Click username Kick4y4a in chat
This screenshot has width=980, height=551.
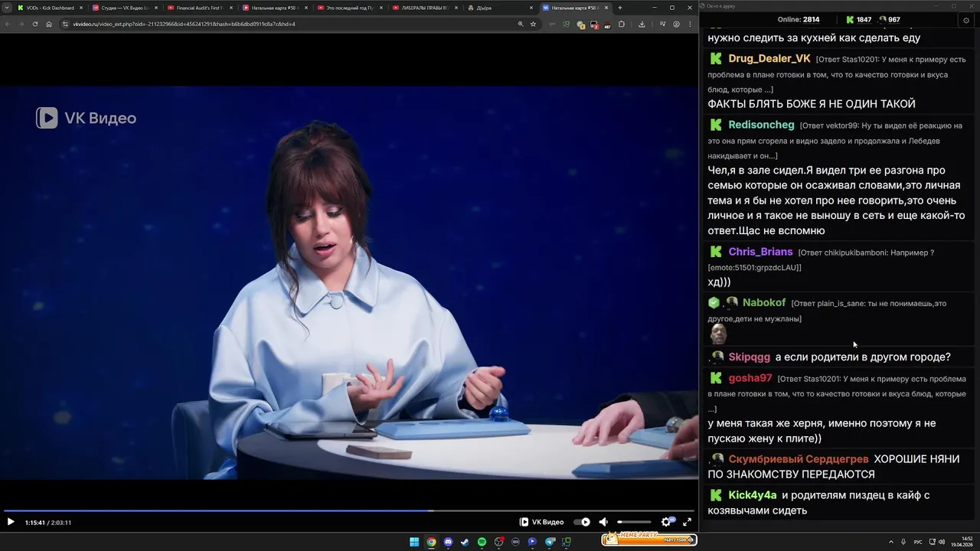click(753, 495)
